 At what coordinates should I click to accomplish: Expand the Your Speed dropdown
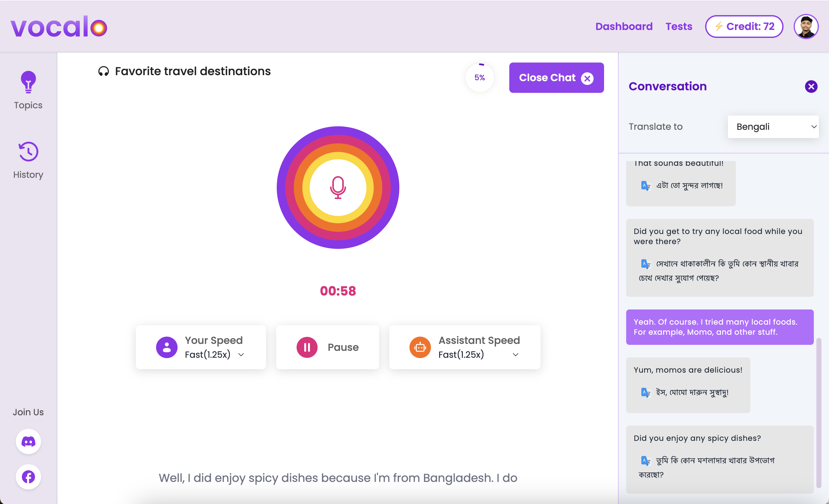coord(241,355)
